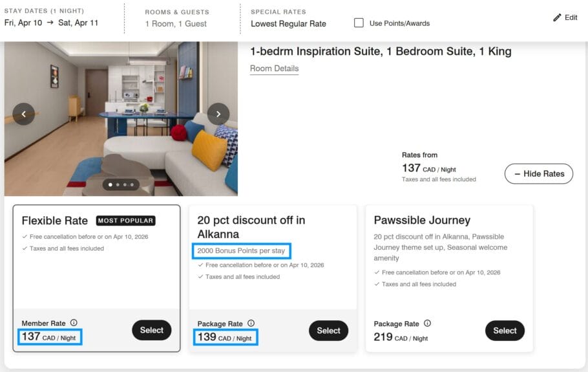Open the Room Details link
The height and width of the screenshot is (372, 588).
(274, 69)
